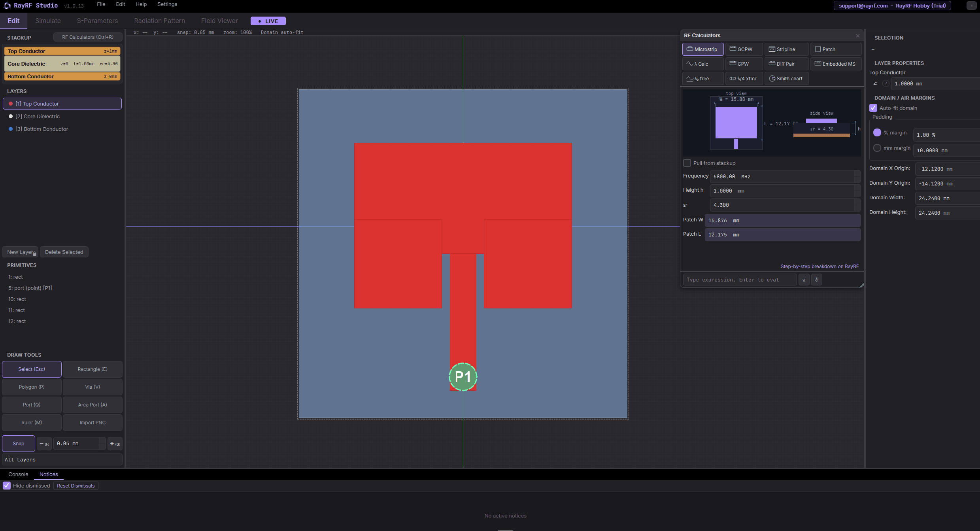Toggle the LIVE mode indicator
The height and width of the screenshot is (531, 980).
(268, 21)
